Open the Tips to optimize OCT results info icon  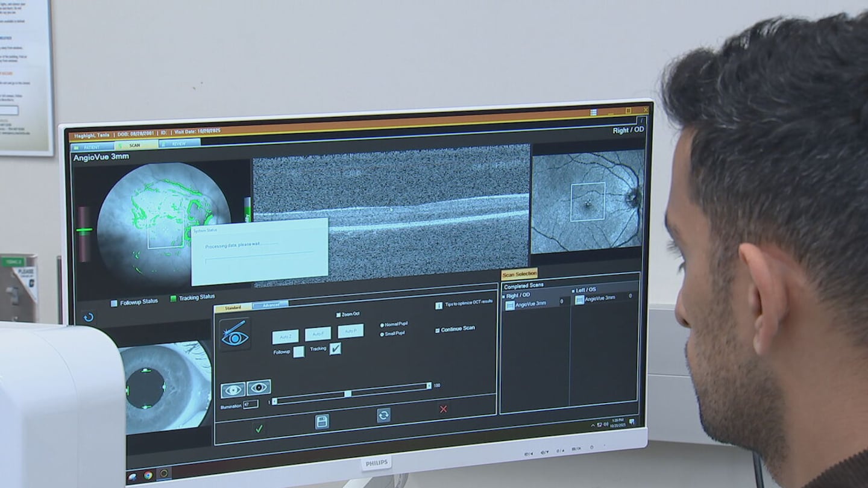click(x=438, y=305)
